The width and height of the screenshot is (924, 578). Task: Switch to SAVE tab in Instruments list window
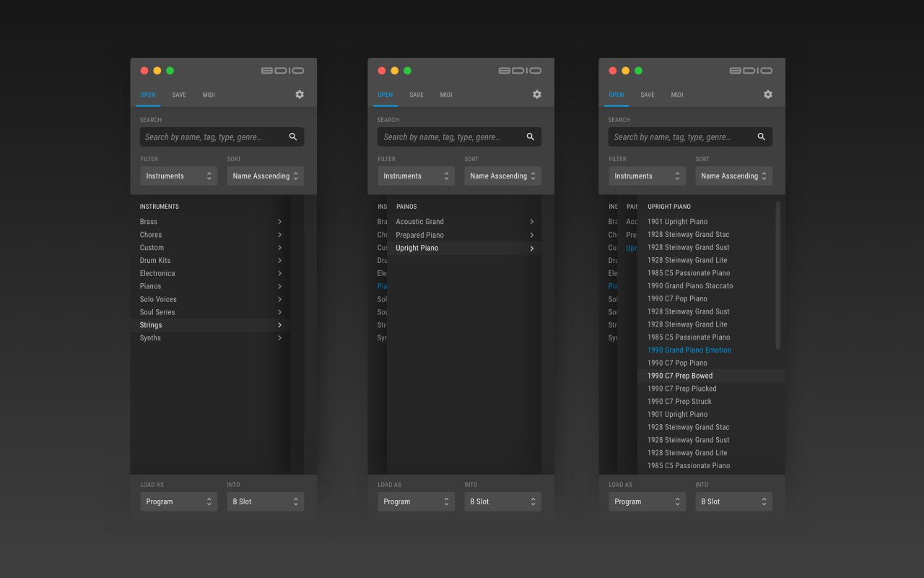tap(179, 95)
